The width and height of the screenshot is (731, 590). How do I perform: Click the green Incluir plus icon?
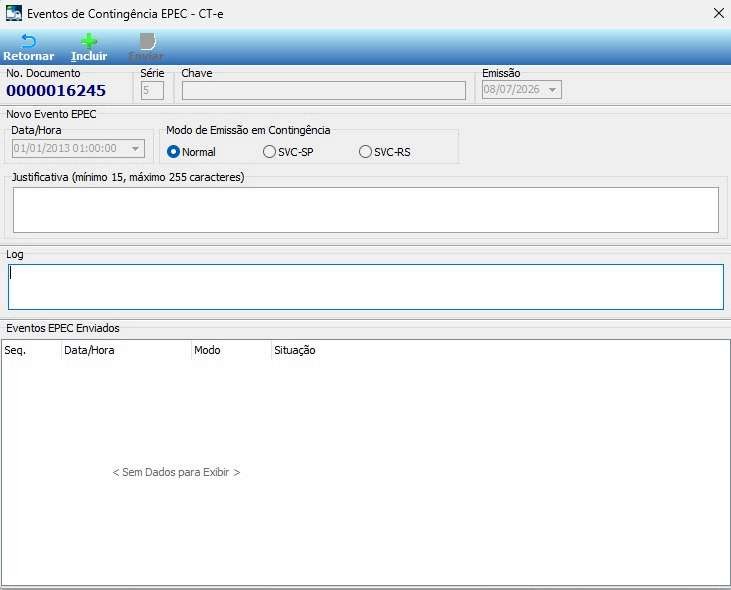point(89,41)
